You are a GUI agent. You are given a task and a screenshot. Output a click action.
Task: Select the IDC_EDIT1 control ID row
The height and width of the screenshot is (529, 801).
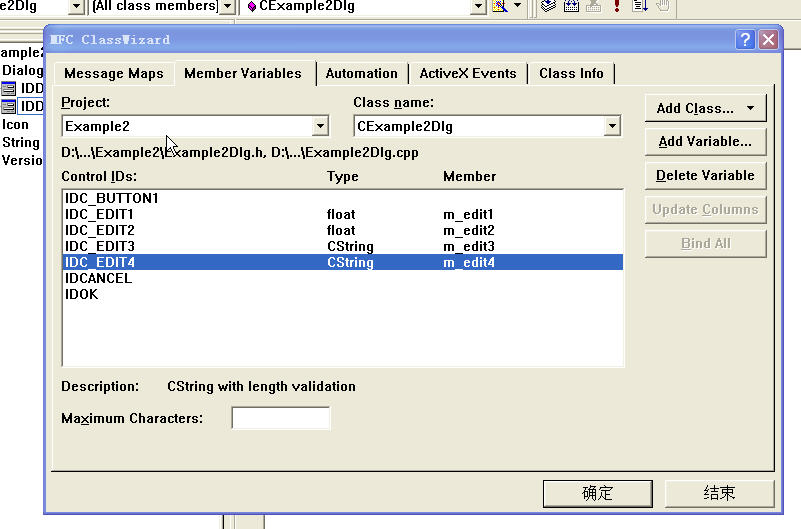point(342,214)
